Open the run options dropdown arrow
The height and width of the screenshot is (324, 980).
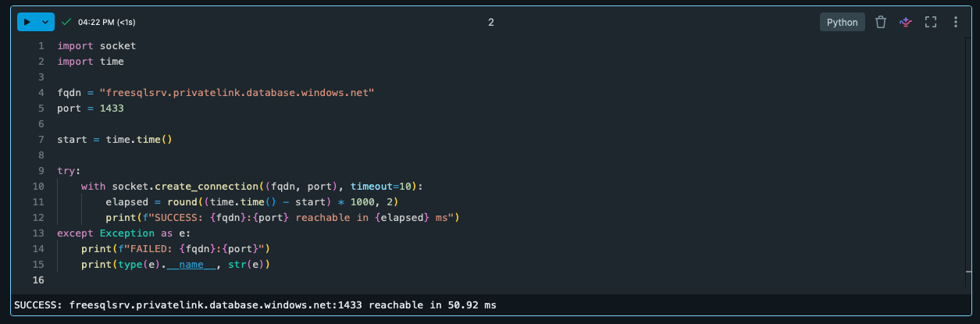[45, 22]
